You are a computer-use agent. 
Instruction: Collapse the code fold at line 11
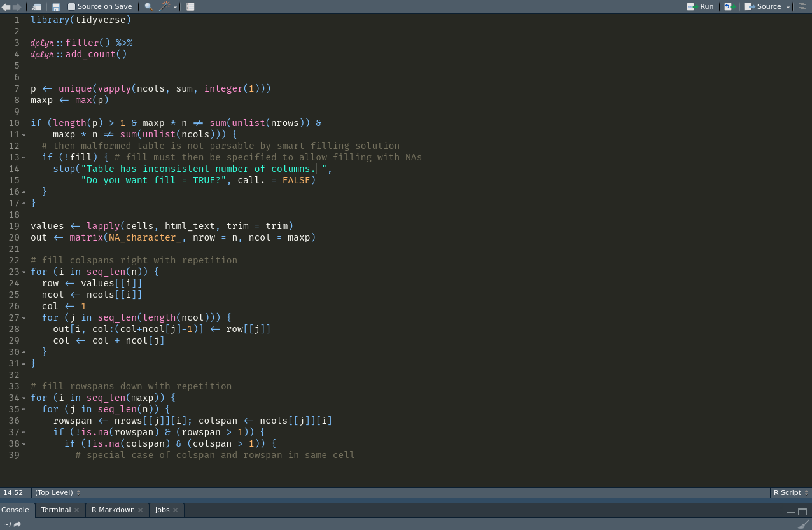click(24, 135)
